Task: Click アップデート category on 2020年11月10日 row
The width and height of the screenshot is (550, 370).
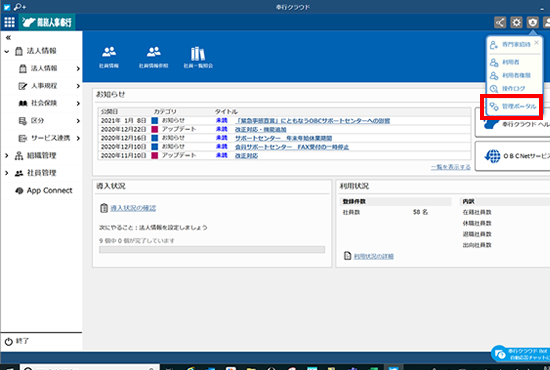Action: click(179, 155)
